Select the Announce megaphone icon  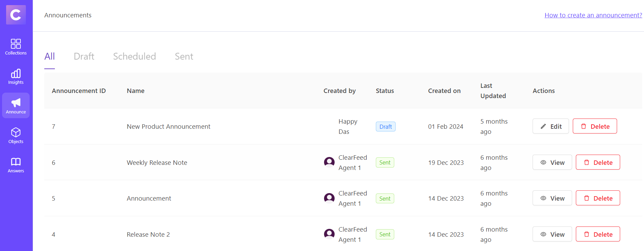16,103
